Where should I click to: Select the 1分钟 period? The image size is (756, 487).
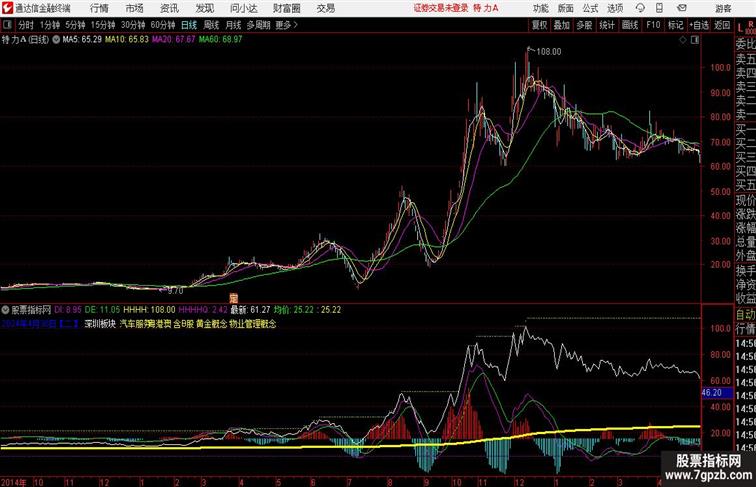50,25
